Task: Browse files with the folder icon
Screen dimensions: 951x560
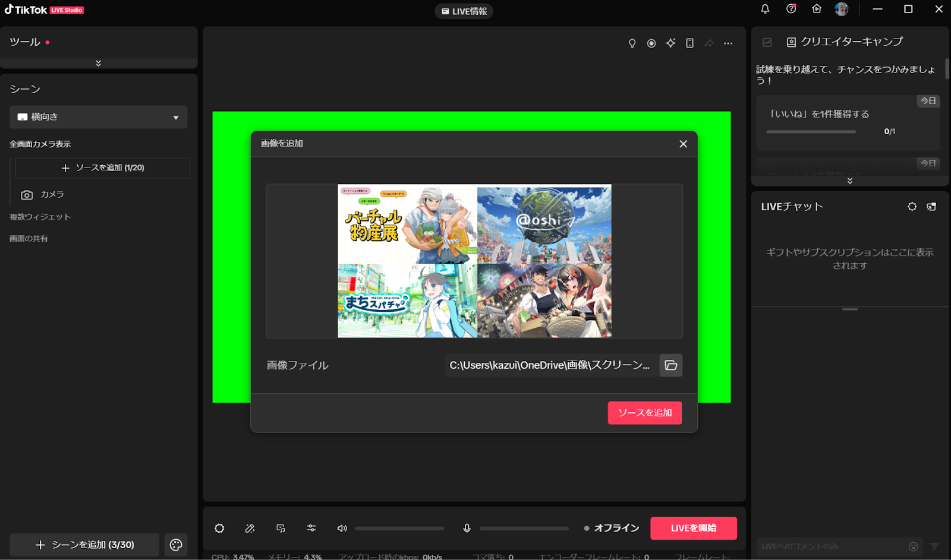Action: click(x=671, y=365)
